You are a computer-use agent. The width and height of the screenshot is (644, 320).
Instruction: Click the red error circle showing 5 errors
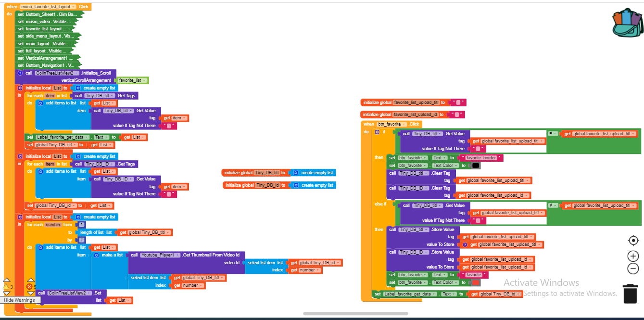point(29,286)
